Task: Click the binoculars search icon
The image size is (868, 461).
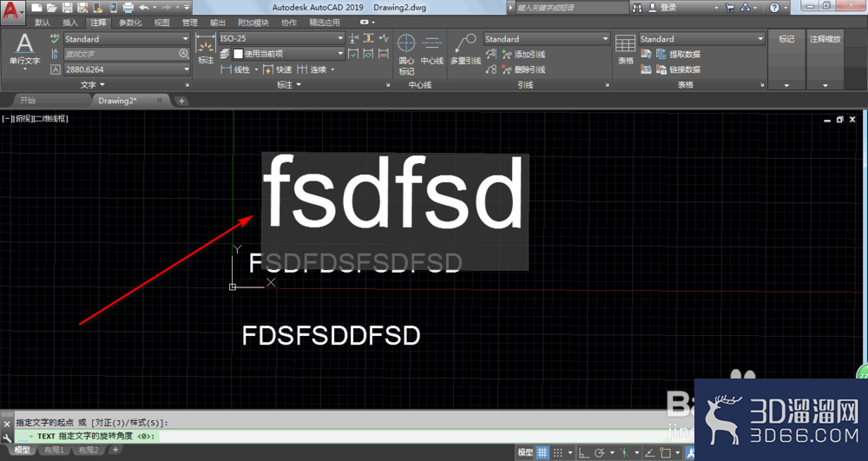Action: pyautogui.click(x=637, y=8)
